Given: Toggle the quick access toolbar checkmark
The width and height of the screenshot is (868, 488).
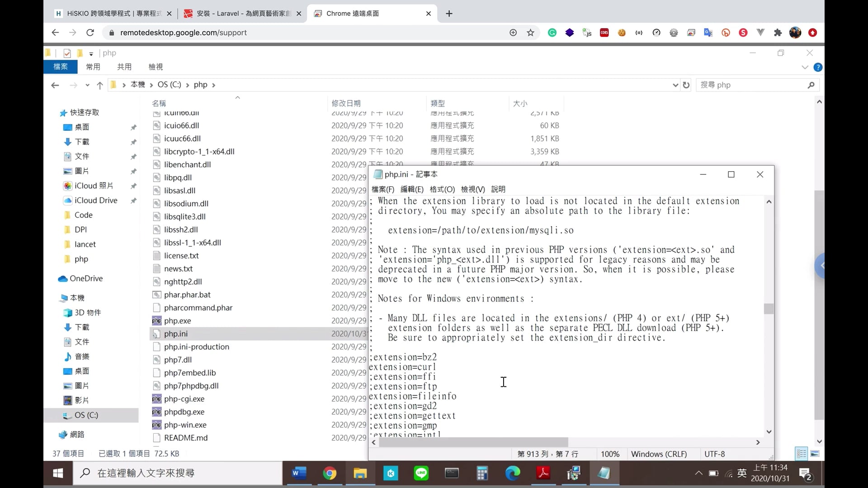Looking at the screenshot, I should click(67, 53).
